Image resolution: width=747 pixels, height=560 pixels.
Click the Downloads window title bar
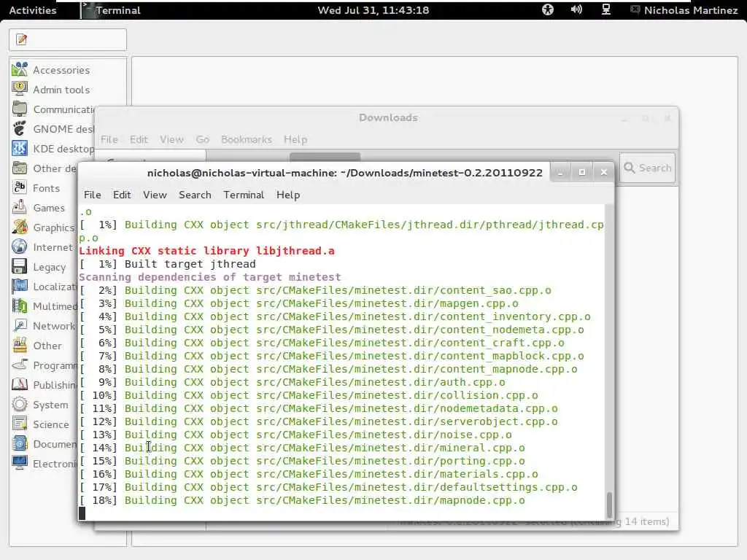[387, 117]
